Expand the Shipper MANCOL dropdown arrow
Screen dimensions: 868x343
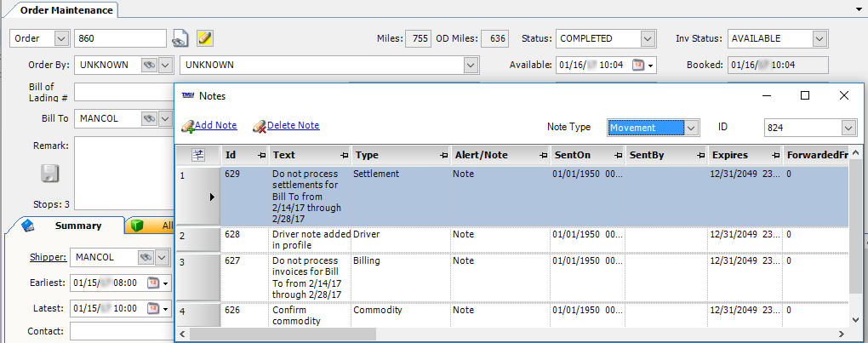point(162,257)
